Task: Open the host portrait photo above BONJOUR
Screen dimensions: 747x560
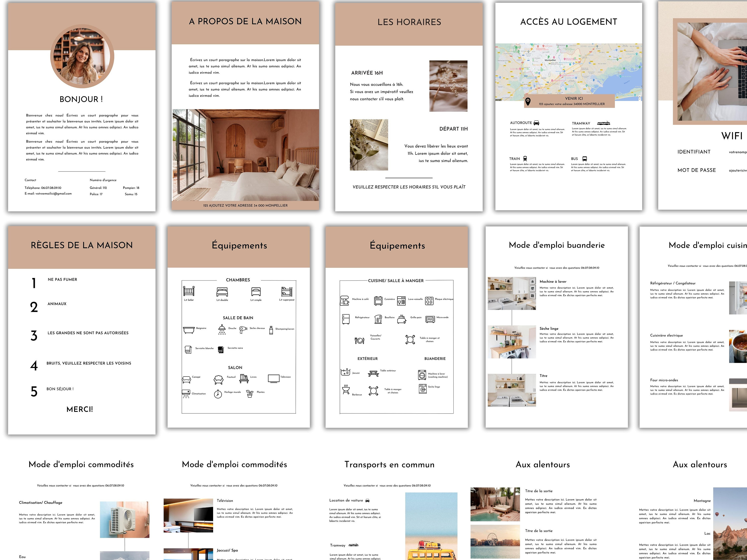Action: coord(82,56)
